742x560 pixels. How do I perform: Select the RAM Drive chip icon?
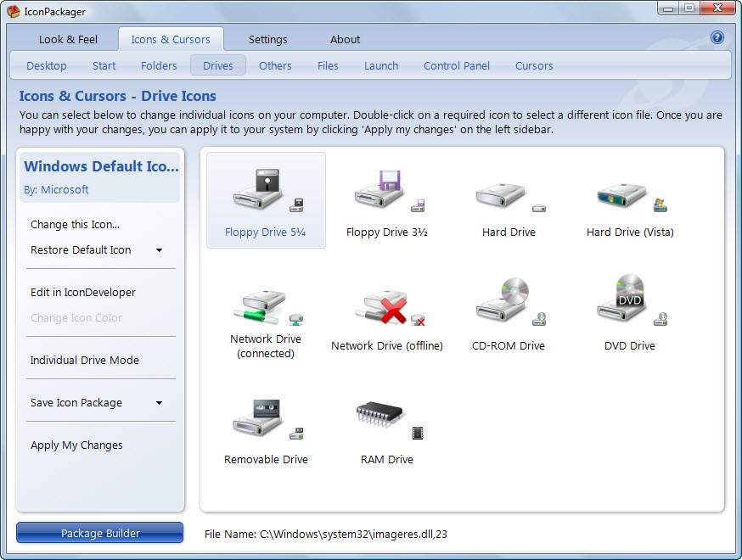click(x=379, y=414)
